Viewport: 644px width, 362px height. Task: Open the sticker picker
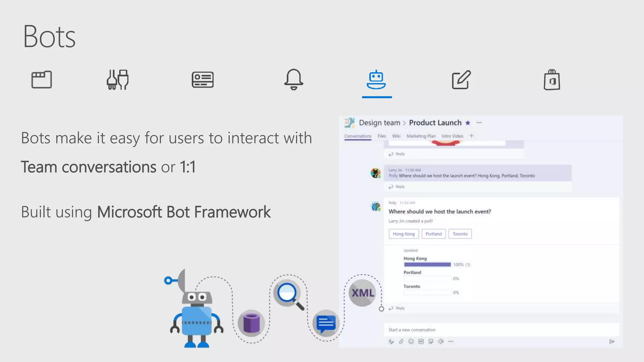coord(431,341)
